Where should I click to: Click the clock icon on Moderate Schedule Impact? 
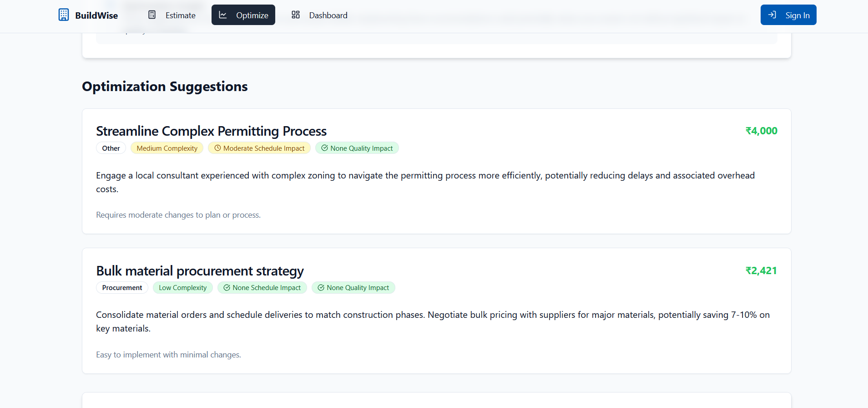click(217, 148)
